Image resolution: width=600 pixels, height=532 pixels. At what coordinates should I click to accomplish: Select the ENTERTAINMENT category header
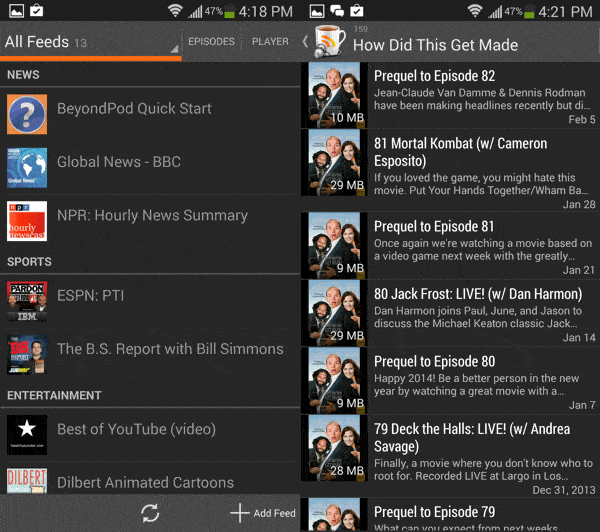(x=54, y=395)
